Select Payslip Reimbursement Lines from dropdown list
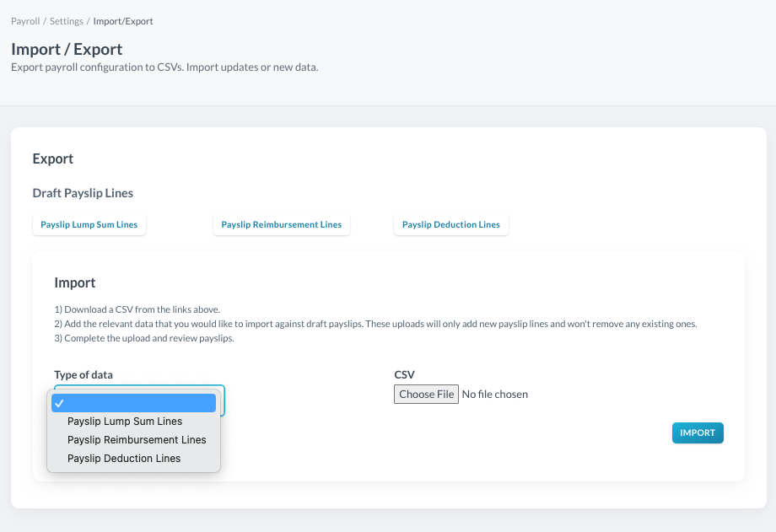The width and height of the screenshot is (776, 532). coord(137,440)
